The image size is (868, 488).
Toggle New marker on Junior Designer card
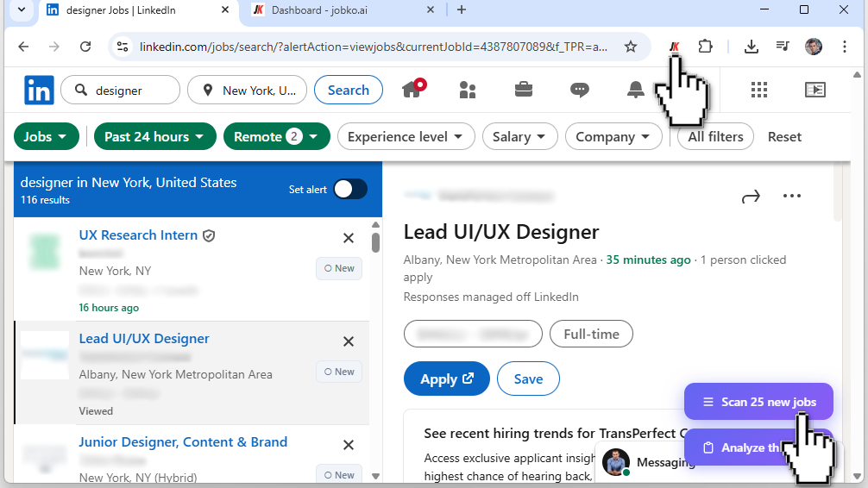click(x=339, y=475)
